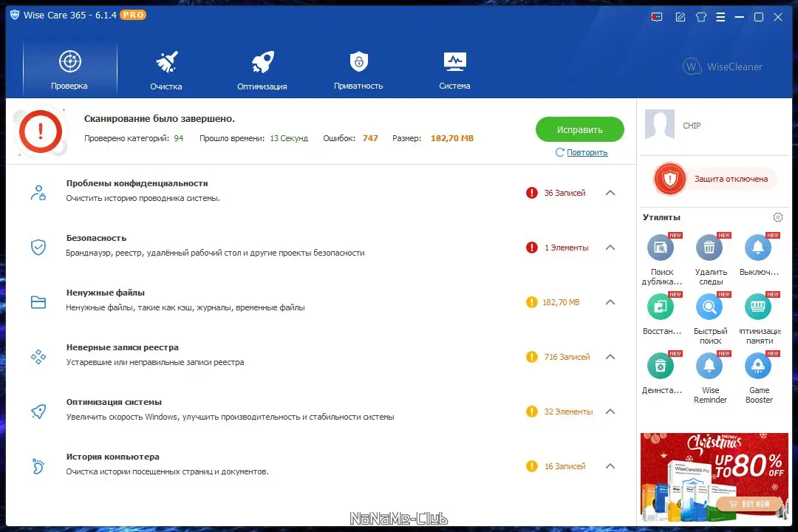798x532 pixels.
Task: Collapse the Неверные записи реестра section
Action: click(610, 357)
